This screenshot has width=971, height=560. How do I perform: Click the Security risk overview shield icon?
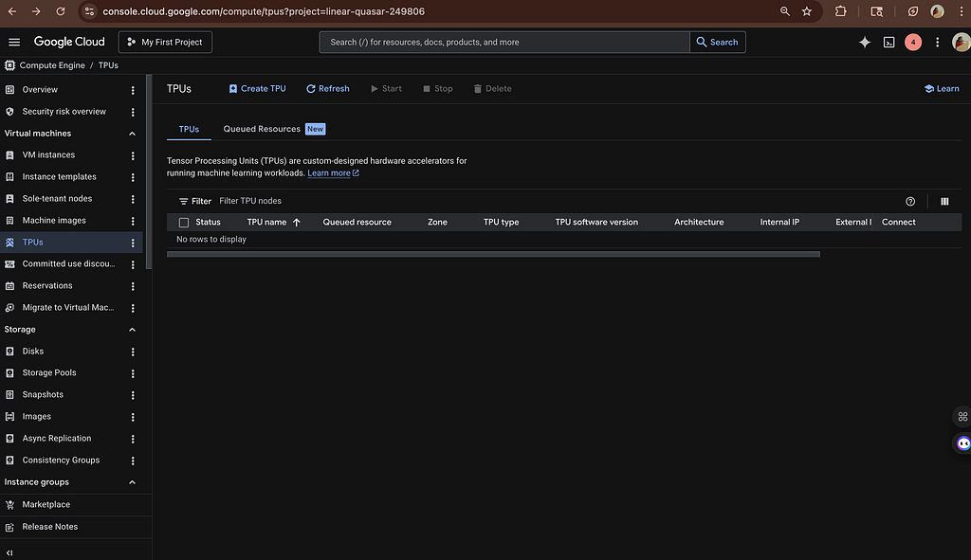click(9, 112)
